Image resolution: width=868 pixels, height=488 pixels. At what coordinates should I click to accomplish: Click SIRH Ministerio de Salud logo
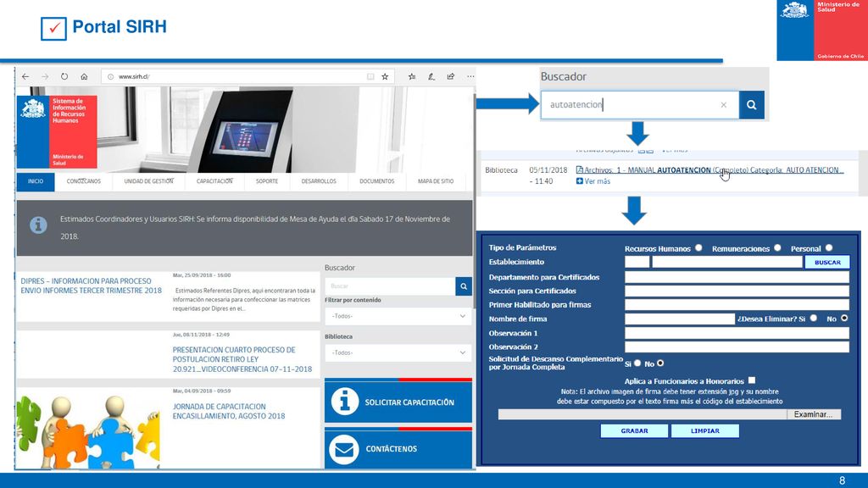point(57,131)
